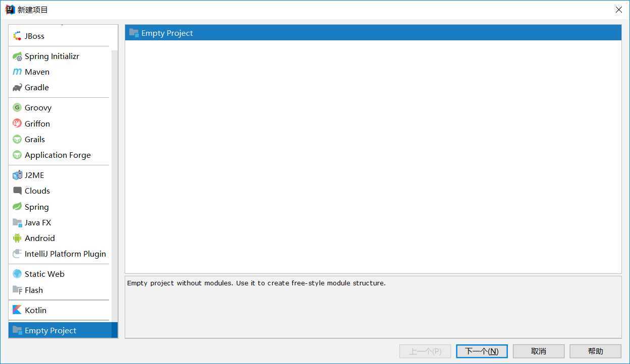Image resolution: width=630 pixels, height=364 pixels.
Task: Click the Clouds speech-bubble icon
Action: 17,191
